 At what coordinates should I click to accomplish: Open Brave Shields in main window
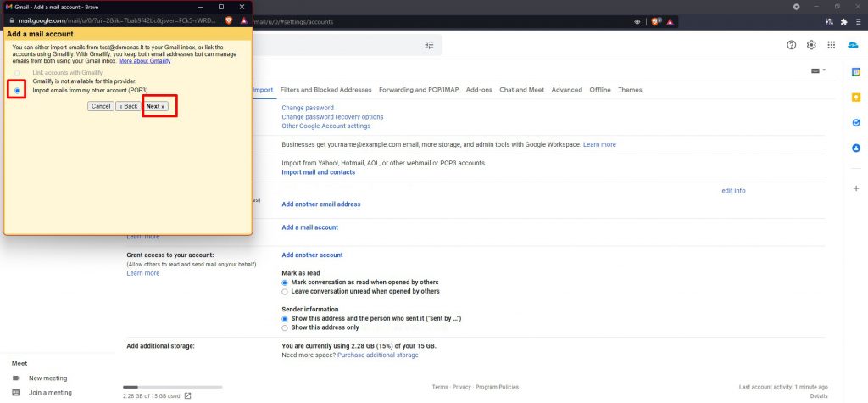pyautogui.click(x=655, y=21)
